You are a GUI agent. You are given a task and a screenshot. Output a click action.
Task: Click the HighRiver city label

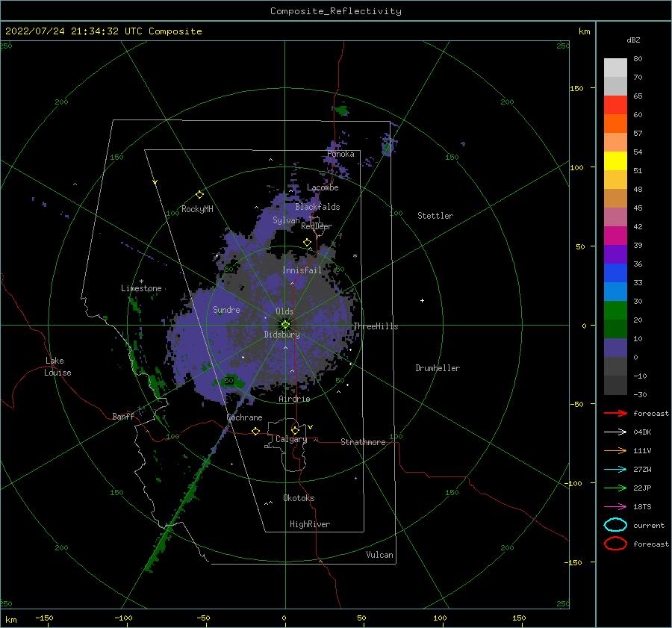(x=310, y=524)
